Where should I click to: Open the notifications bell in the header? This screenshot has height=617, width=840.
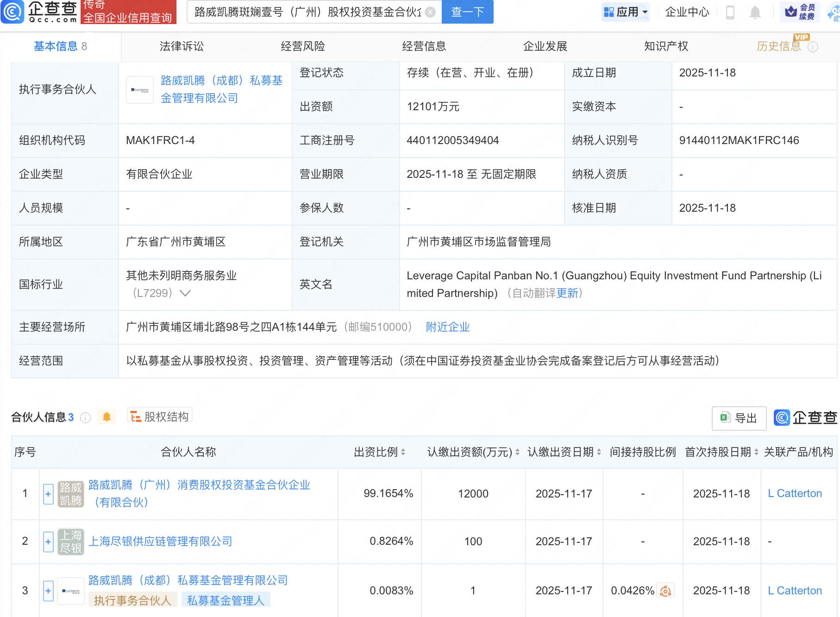click(755, 12)
